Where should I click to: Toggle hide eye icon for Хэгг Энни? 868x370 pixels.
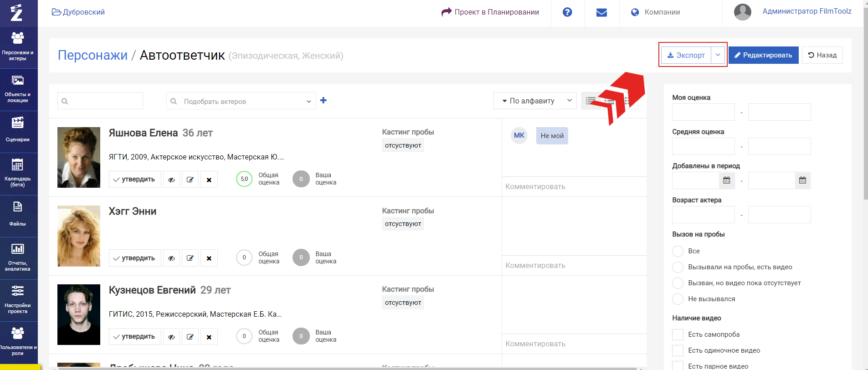coord(171,258)
